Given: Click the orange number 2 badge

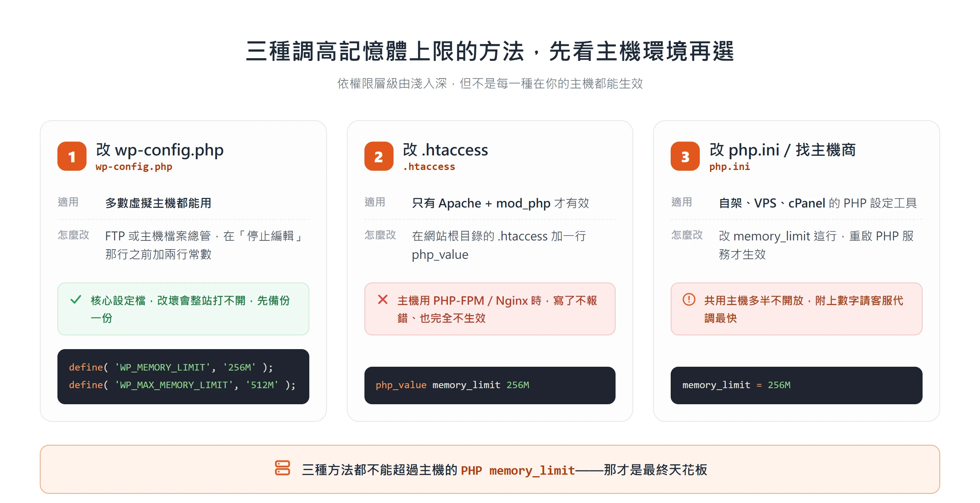Looking at the screenshot, I should point(379,156).
